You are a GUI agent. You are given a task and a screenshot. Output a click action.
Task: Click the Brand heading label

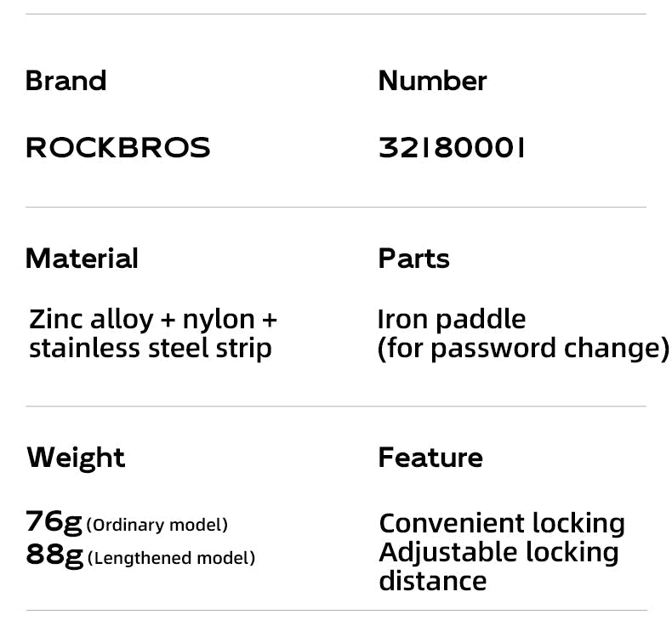[x=65, y=81]
